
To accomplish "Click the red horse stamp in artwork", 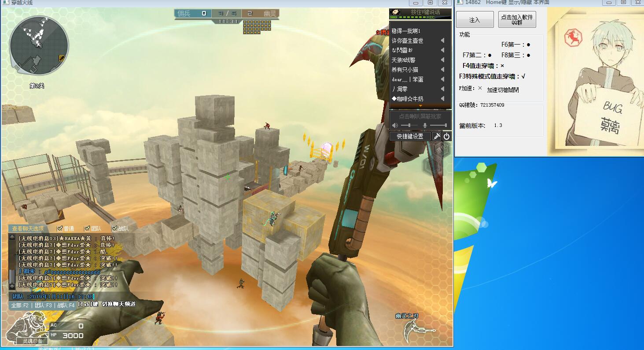I will click(573, 37).
